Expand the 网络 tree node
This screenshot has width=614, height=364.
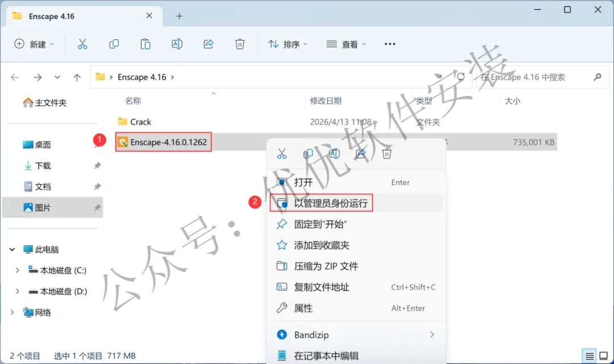click(x=12, y=312)
